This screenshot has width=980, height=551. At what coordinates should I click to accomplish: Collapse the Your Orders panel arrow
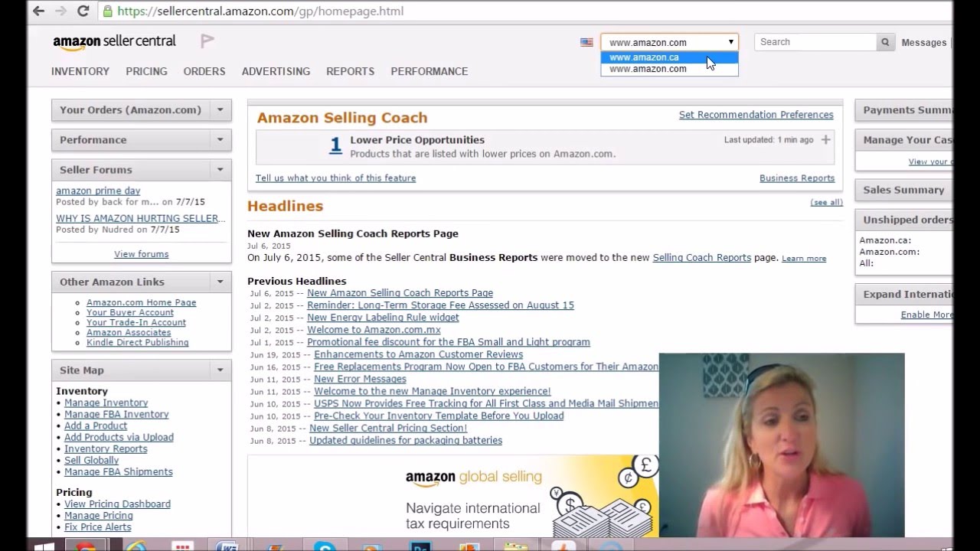pyautogui.click(x=220, y=109)
